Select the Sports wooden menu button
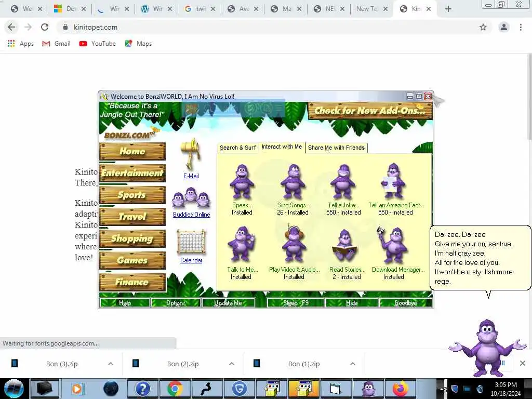 click(132, 195)
